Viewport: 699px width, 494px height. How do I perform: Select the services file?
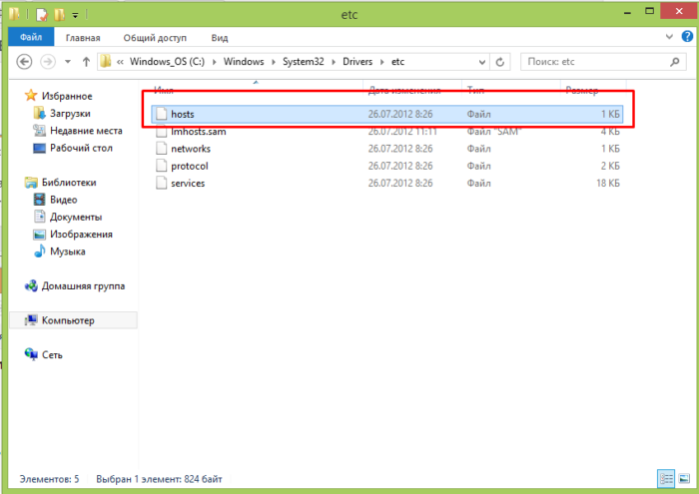point(387,183)
